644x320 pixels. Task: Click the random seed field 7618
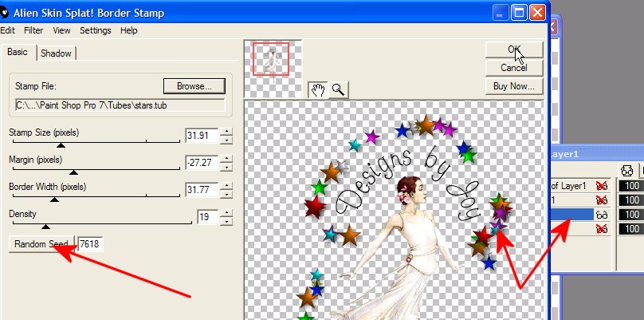[x=90, y=244]
